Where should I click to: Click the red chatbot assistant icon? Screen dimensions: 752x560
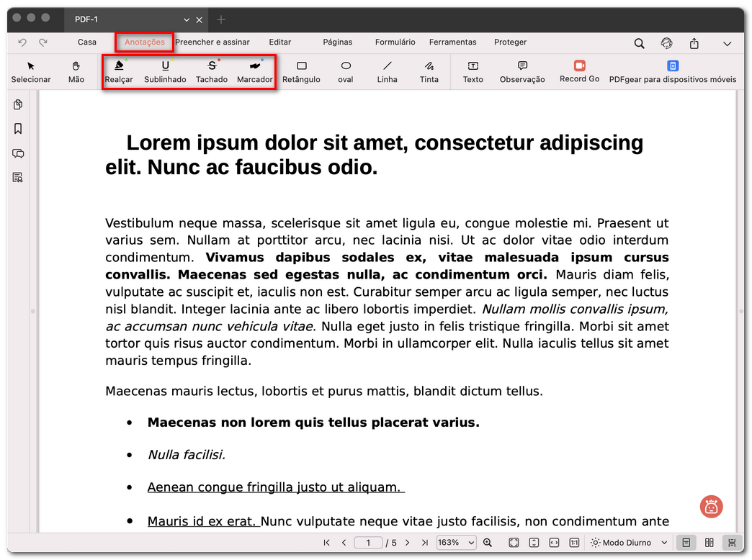tap(711, 506)
